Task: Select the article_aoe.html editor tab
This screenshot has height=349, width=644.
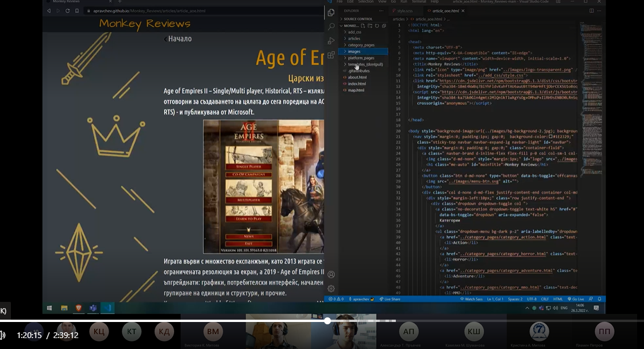Action: point(445,11)
